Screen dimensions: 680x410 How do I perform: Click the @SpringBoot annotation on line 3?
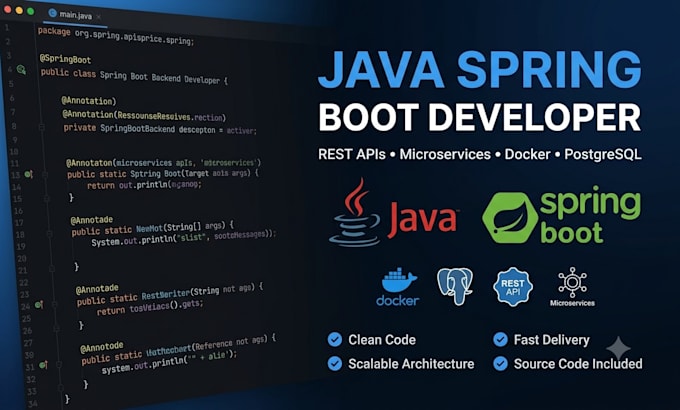[x=65, y=59]
